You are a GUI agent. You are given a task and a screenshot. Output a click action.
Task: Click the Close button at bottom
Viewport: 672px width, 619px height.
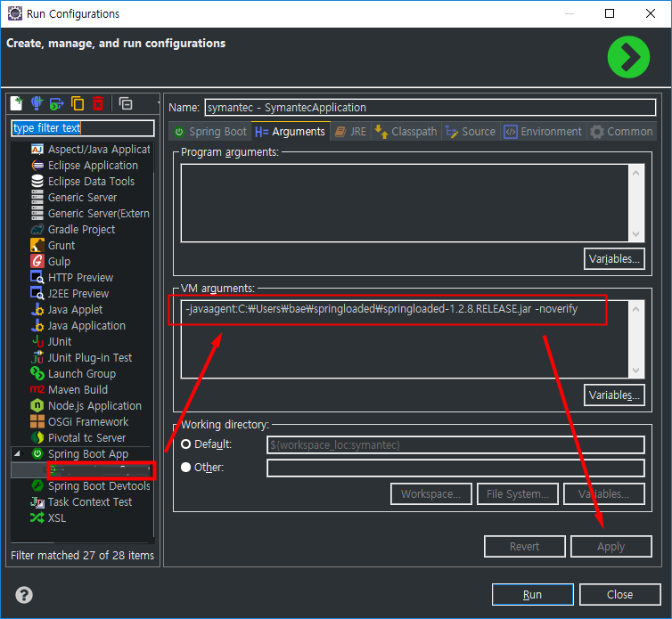click(x=619, y=595)
